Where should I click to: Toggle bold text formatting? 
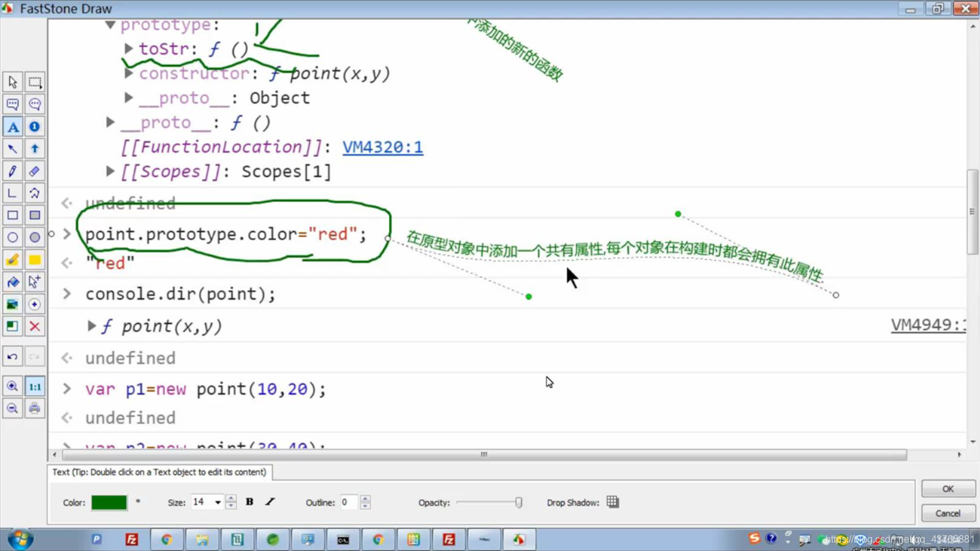point(249,502)
